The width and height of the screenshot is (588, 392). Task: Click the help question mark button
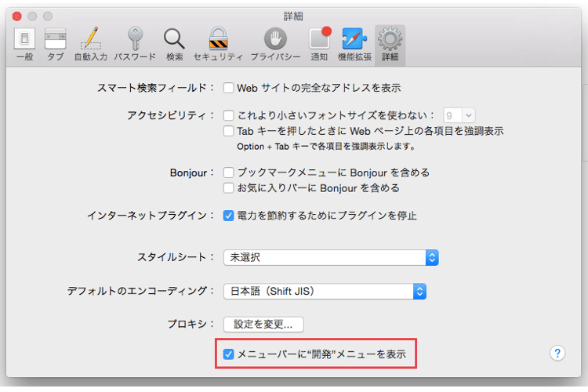(557, 353)
